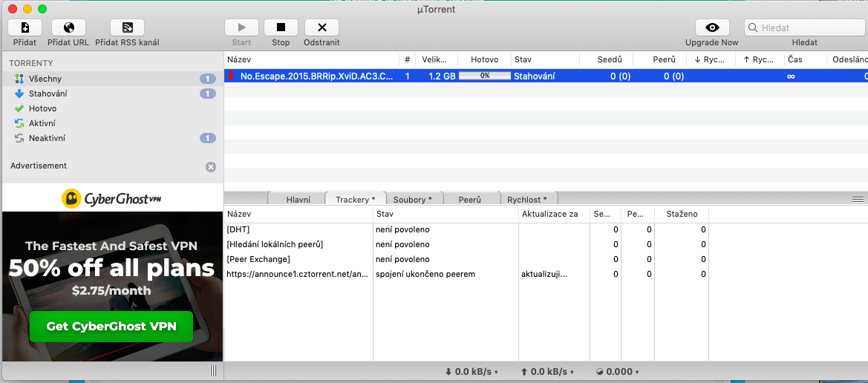Viewport: 868px width, 383px height.
Task: Sort torrents by Stav column
Action: click(x=545, y=59)
